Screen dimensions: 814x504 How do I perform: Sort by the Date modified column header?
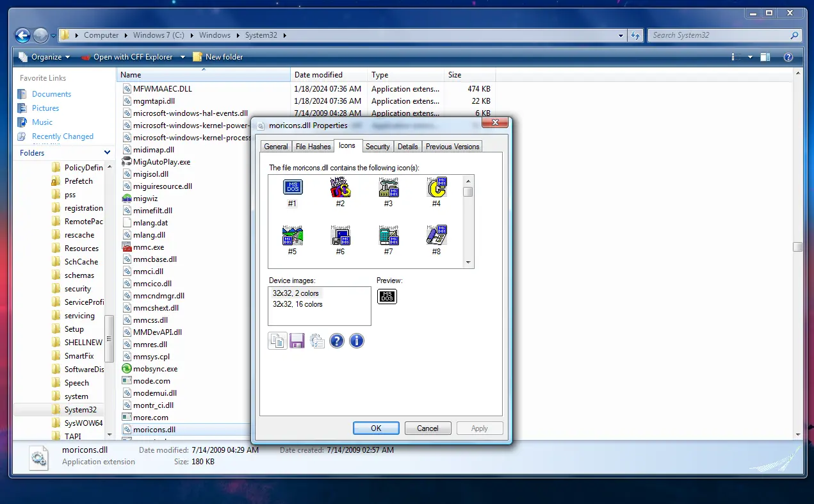coord(329,75)
